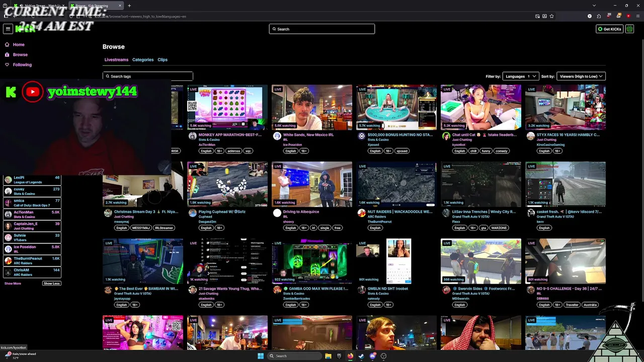Open the GAMBA GOD MAX WIN stream thumbnail
Image resolution: width=644 pixels, height=362 pixels.
[312, 261]
